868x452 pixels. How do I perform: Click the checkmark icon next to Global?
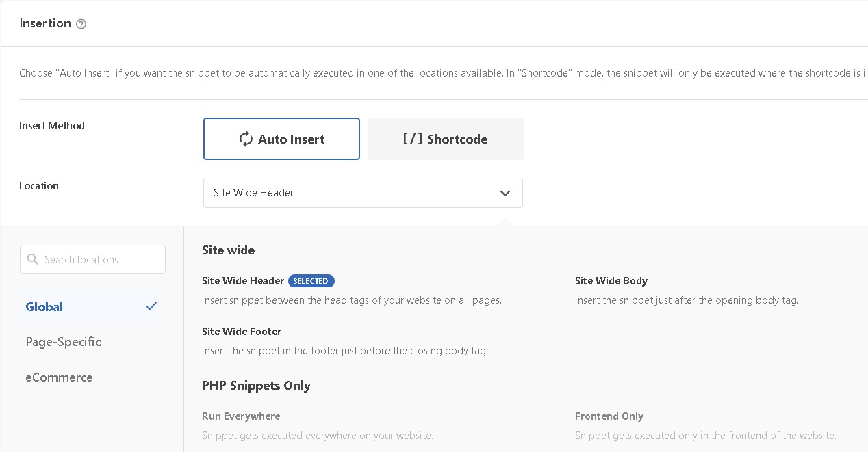151,306
